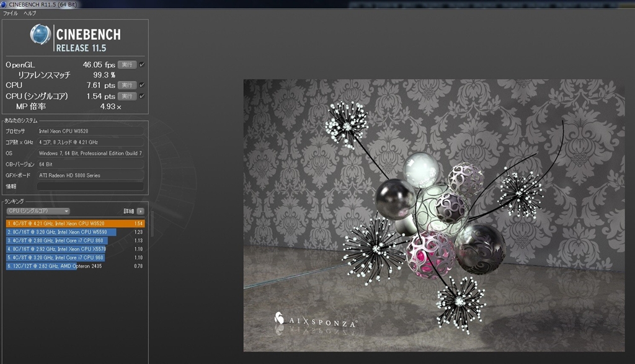The image size is (635, 364).
Task: Click the Cinebench globe logo icon
Action: click(40, 35)
